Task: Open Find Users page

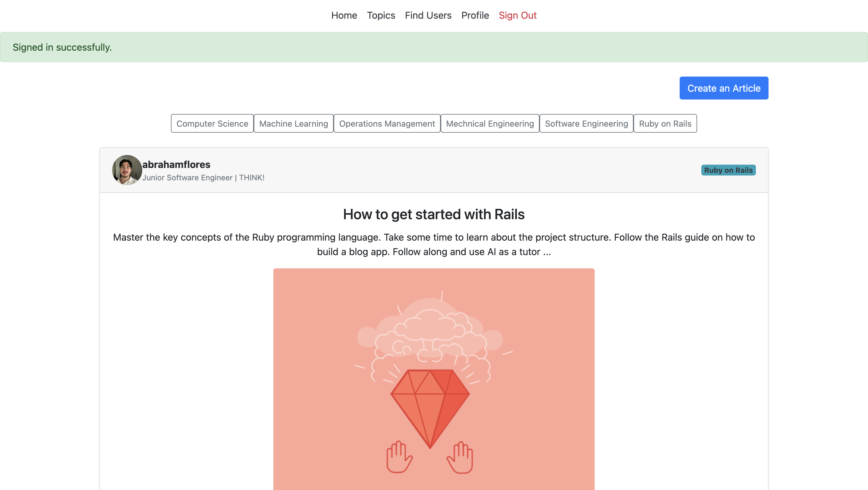Action: point(428,15)
